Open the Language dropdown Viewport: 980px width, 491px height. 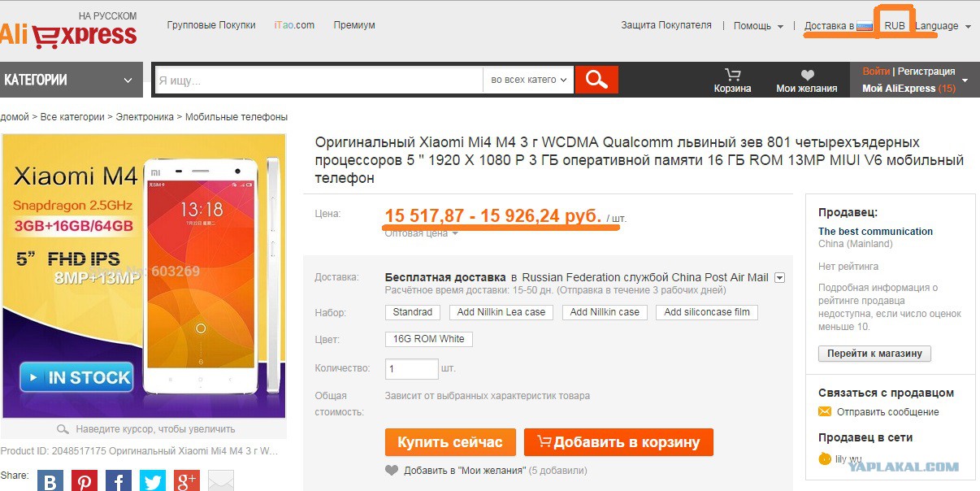pyautogui.click(x=943, y=26)
